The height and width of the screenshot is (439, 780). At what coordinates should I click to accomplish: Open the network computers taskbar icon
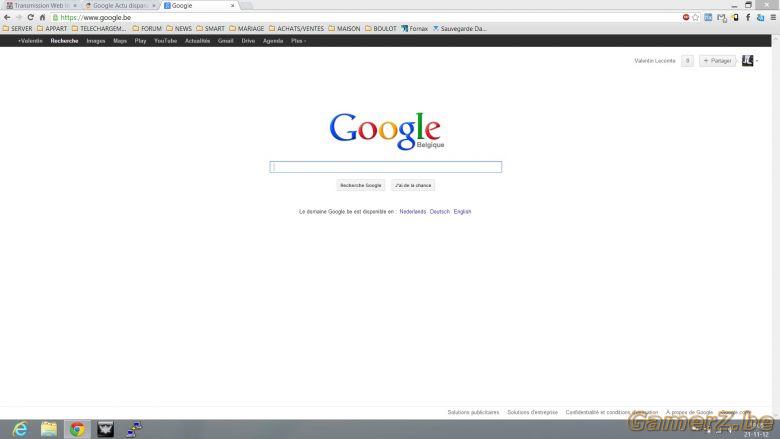[134, 429]
